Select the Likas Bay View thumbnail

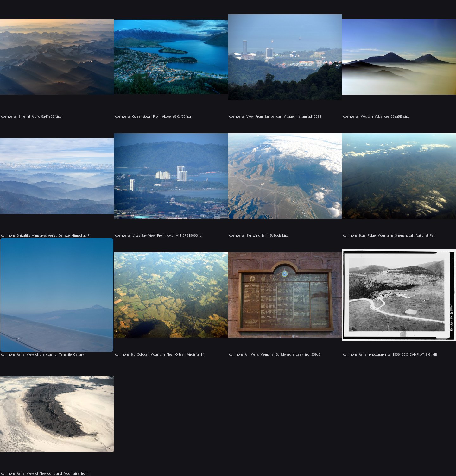[x=171, y=176]
